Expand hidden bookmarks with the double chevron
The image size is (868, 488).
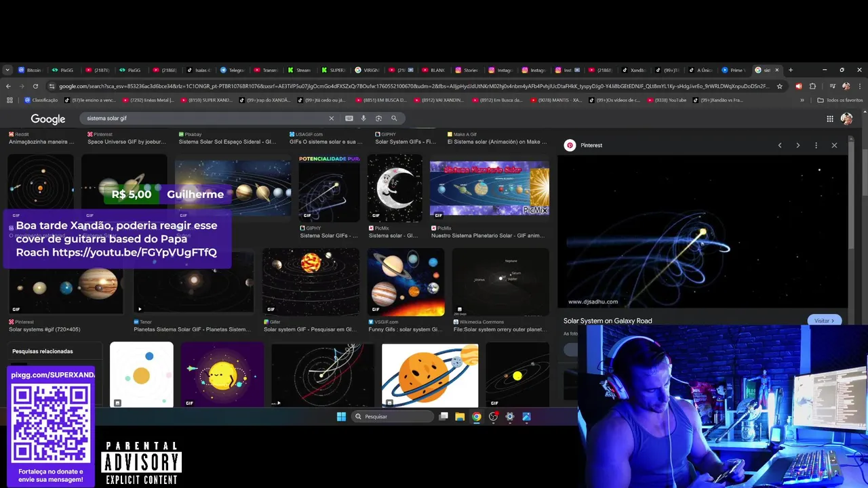click(802, 100)
